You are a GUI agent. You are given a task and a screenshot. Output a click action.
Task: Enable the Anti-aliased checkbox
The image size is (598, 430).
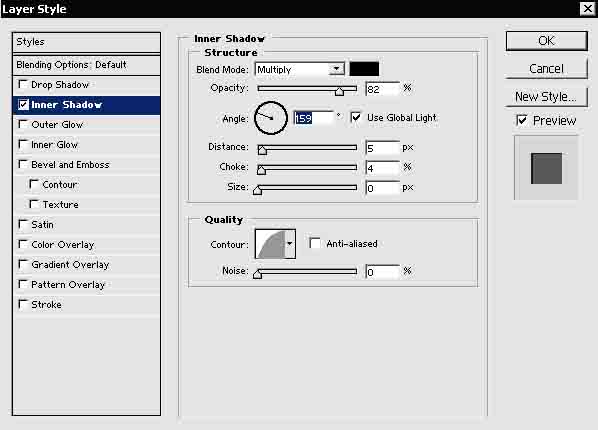[315, 243]
